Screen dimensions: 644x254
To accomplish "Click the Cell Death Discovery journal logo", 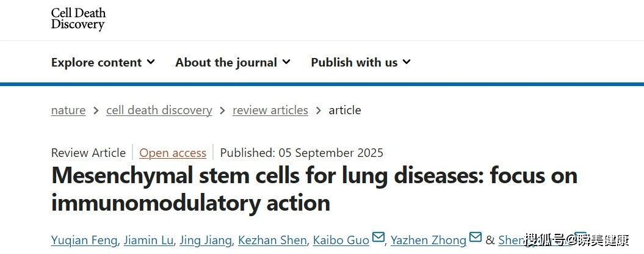I will [78, 19].
